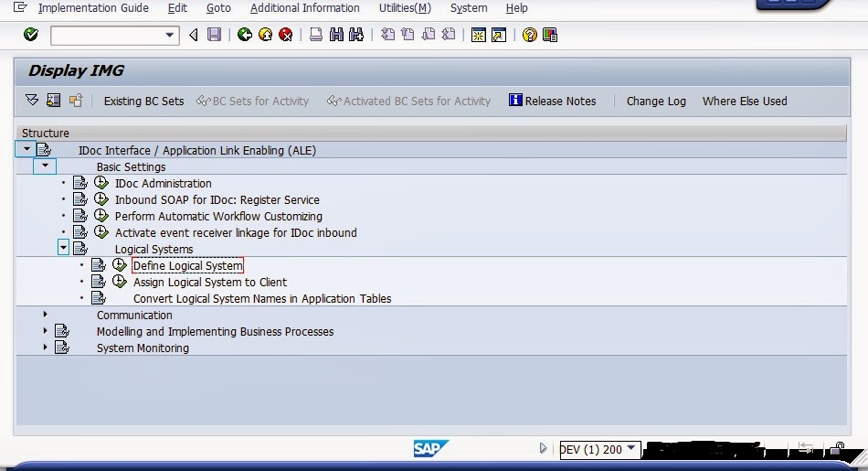Screen dimensions: 868x471
Task: Click documentation icon next to System Monitoring
Action: 62,348
